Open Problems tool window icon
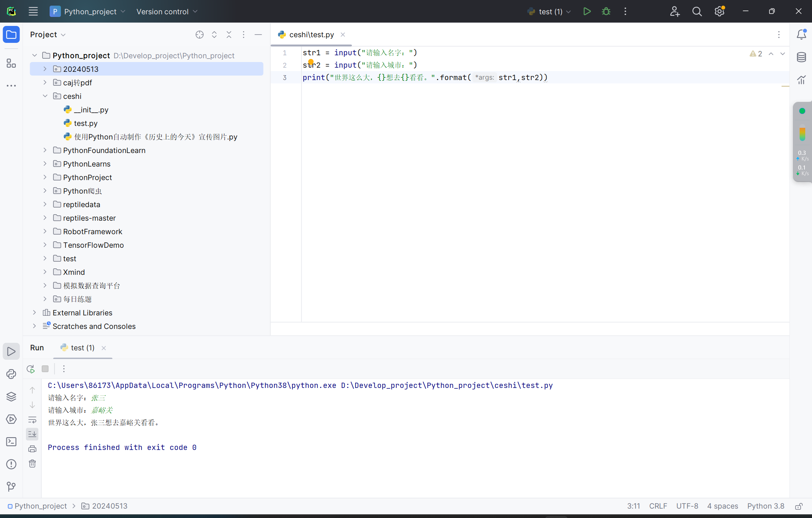Viewport: 812px width, 518px height. point(11,464)
